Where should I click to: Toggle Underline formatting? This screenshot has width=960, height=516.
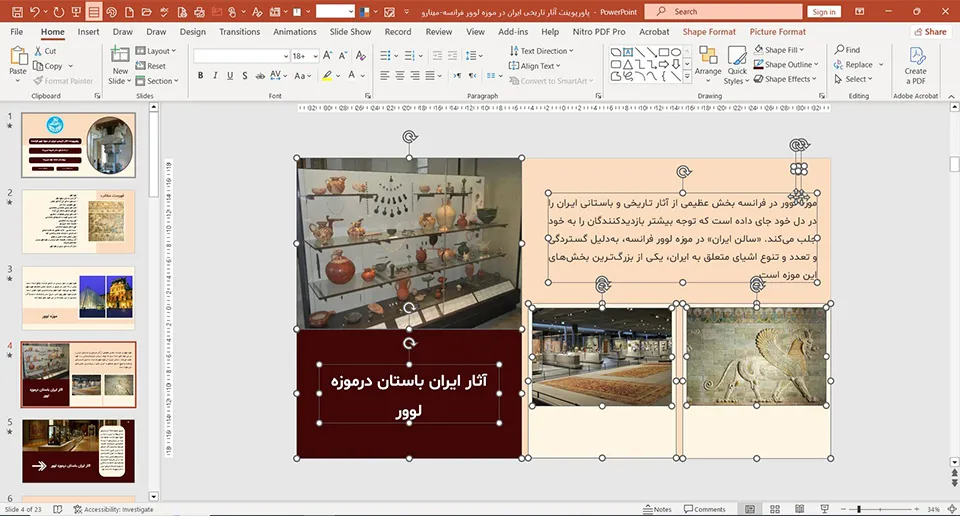pyautogui.click(x=230, y=75)
